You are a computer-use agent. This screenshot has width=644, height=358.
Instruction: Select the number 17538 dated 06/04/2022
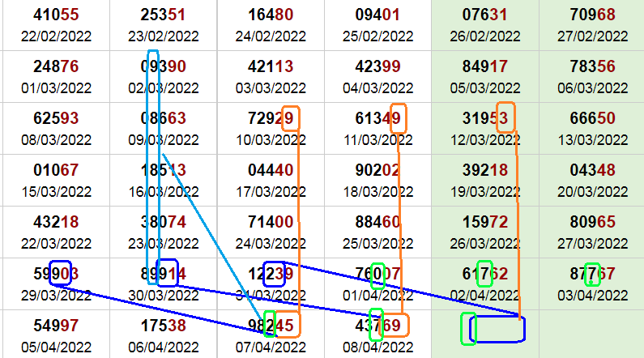164,326
